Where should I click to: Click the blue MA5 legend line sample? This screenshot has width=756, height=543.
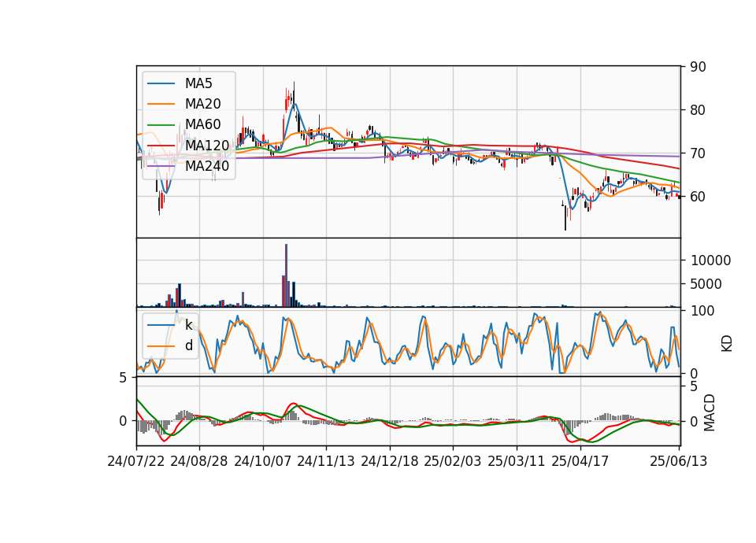161,84
